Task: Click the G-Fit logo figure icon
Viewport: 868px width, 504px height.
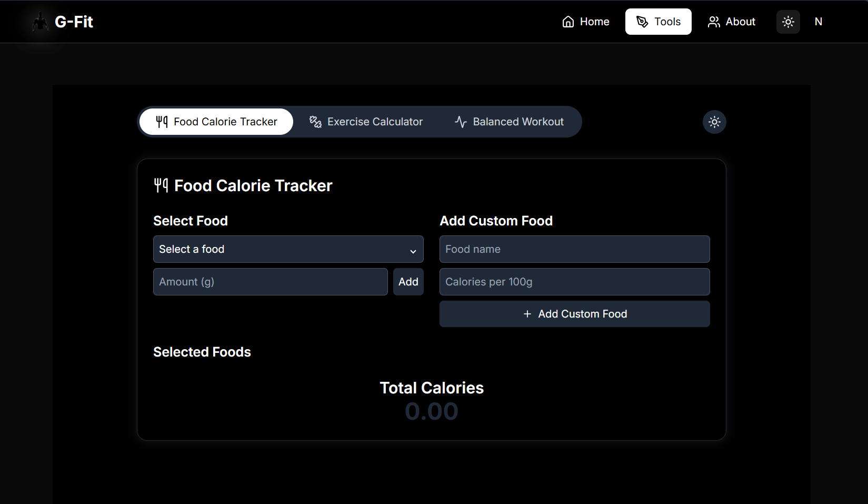Action: [x=40, y=22]
